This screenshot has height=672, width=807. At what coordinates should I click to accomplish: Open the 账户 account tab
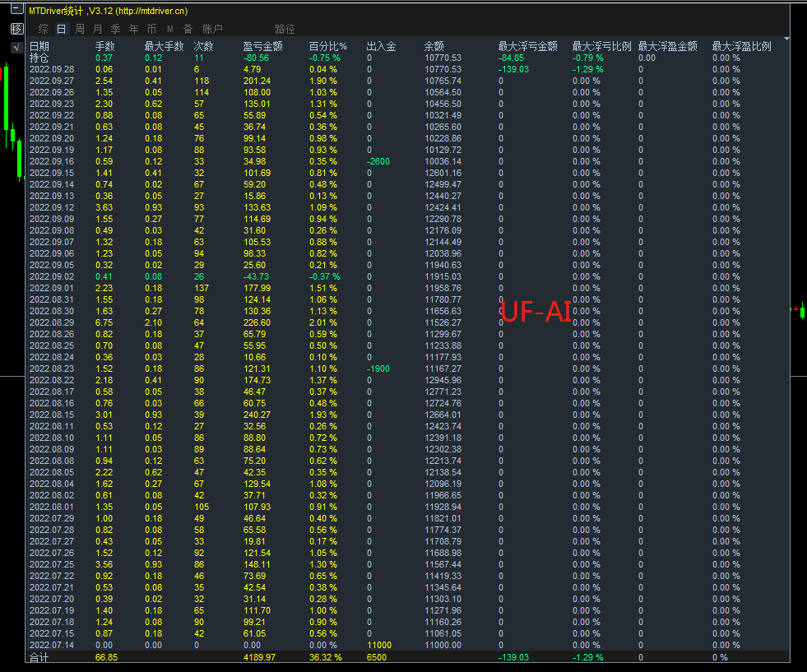[212, 29]
